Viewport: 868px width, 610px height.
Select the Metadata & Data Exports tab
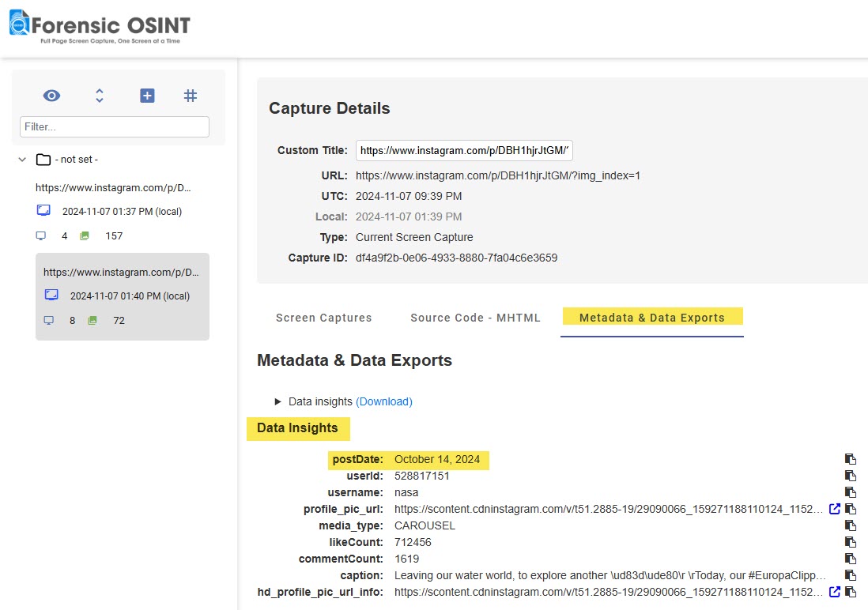click(x=652, y=318)
